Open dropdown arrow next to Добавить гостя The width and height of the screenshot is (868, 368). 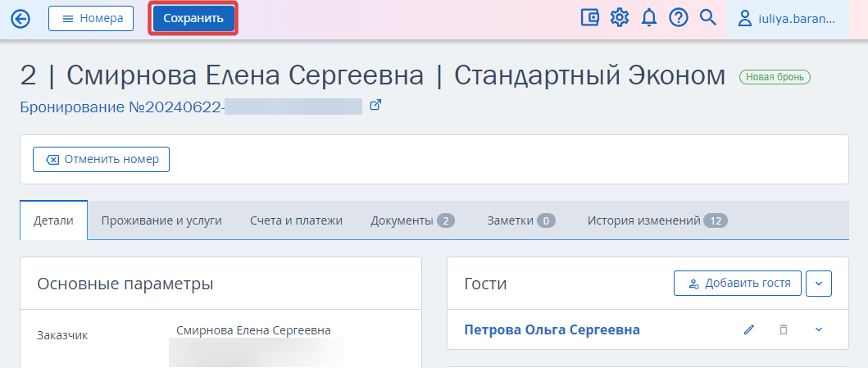(820, 284)
